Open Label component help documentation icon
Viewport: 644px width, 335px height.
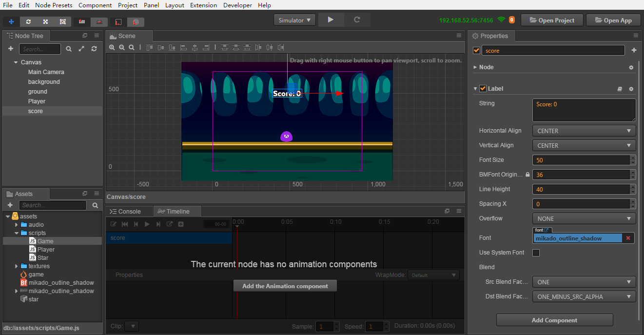coord(620,89)
